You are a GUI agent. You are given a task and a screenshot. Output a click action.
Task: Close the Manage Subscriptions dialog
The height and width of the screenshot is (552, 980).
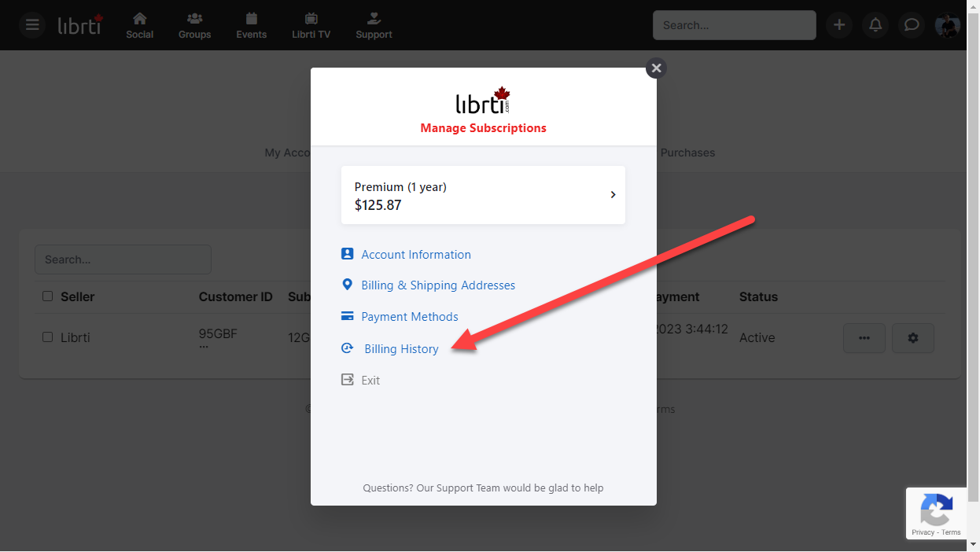656,68
